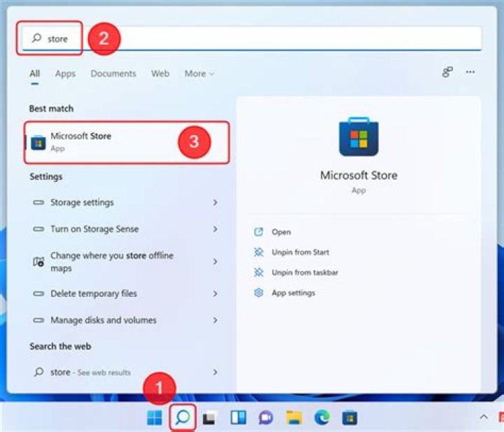Switch to the Apps filter tab

coord(65,74)
